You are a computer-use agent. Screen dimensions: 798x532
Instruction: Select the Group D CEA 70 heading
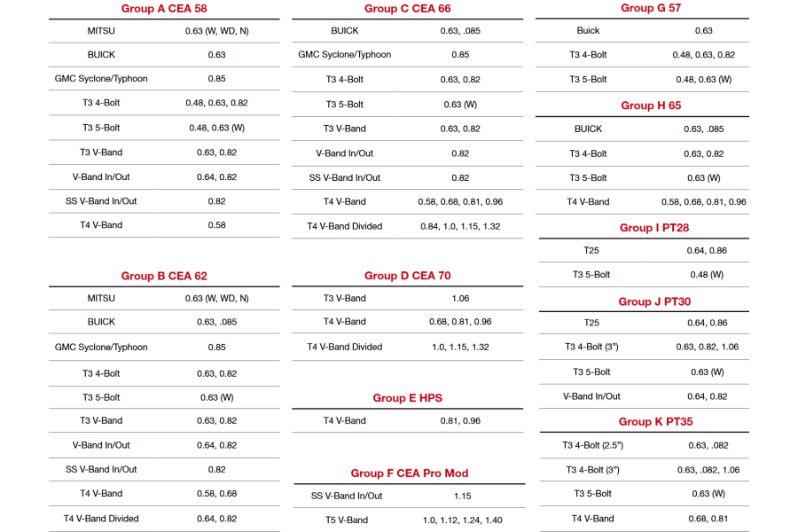(x=407, y=276)
